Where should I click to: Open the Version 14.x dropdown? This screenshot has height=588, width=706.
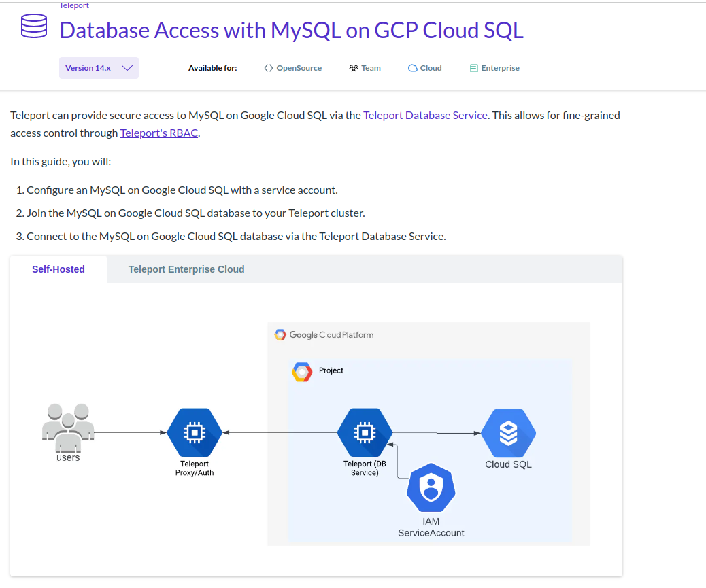(x=99, y=68)
